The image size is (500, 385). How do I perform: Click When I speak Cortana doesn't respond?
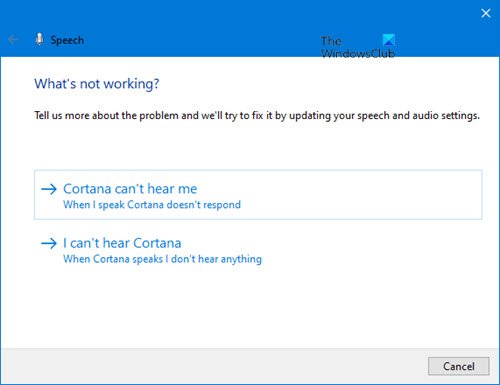click(x=152, y=205)
